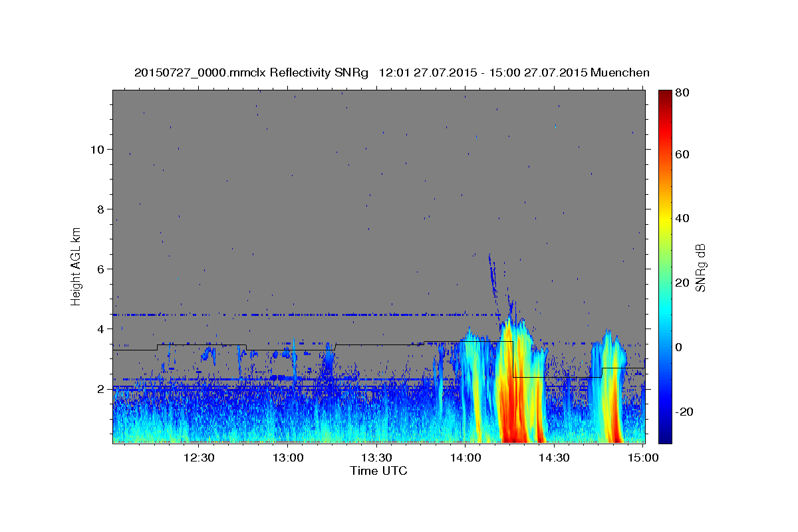
Task: Click the colorbar value 80
Action: [682, 92]
